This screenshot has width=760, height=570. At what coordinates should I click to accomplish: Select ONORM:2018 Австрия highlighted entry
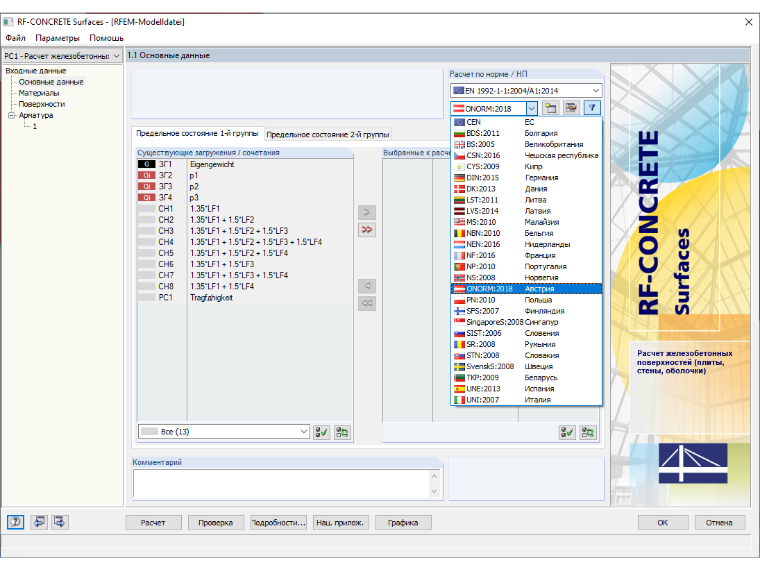click(526, 289)
